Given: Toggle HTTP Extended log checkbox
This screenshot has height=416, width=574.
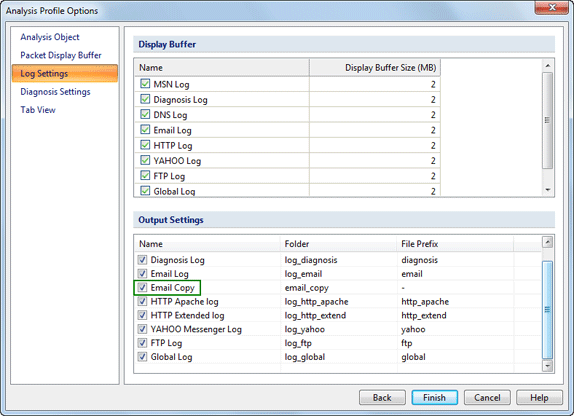Looking at the screenshot, I should (142, 315).
